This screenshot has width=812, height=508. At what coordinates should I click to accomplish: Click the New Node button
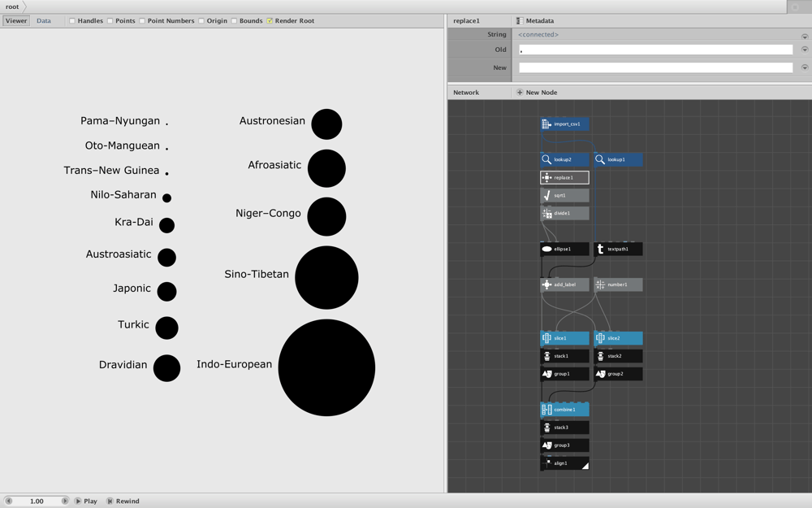(x=537, y=93)
